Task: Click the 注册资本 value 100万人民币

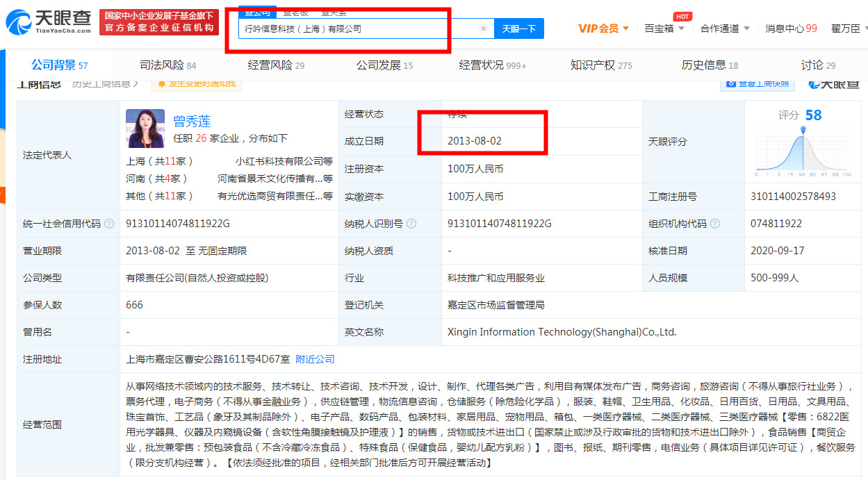Action: coord(475,169)
